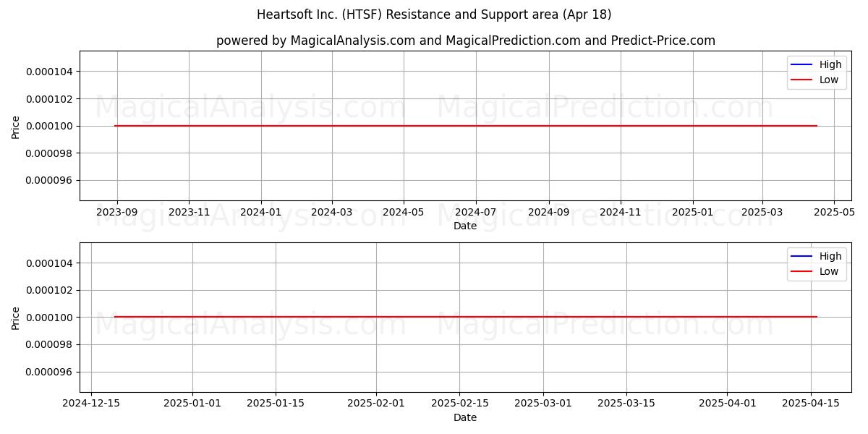Click the red Low line in bottom chart
The height and width of the screenshot is (434, 868).
(x=466, y=317)
